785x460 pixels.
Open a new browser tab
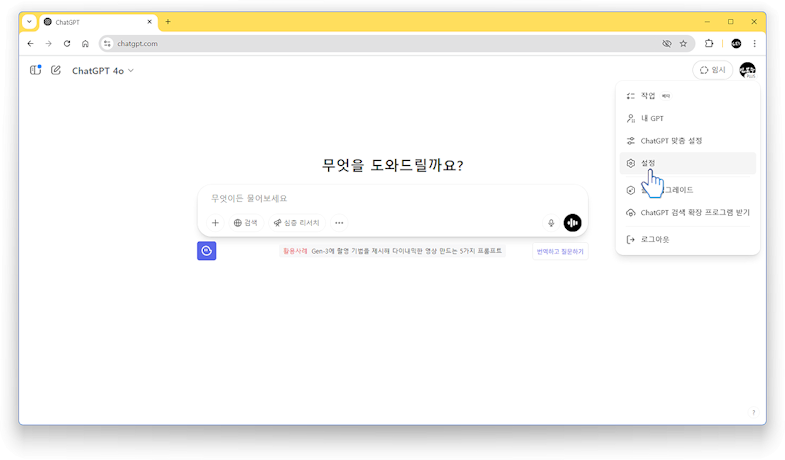click(x=168, y=22)
